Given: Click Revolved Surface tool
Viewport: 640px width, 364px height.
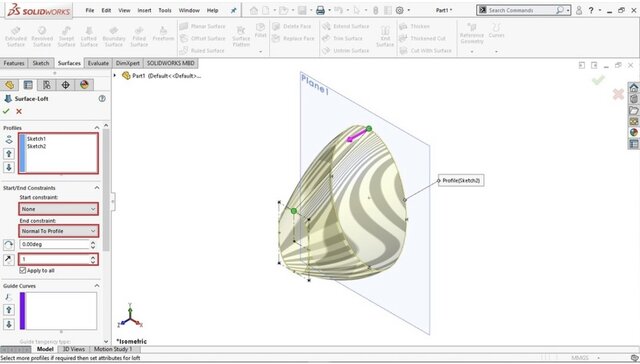Looking at the screenshot, I should point(42,36).
